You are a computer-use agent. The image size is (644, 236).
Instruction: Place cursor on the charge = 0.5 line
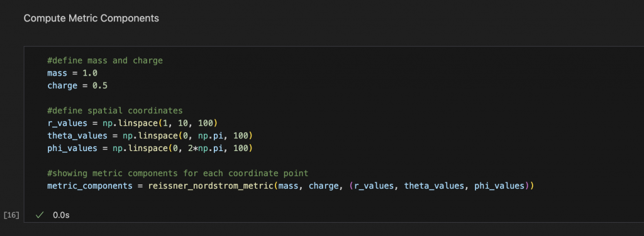pyautogui.click(x=77, y=86)
